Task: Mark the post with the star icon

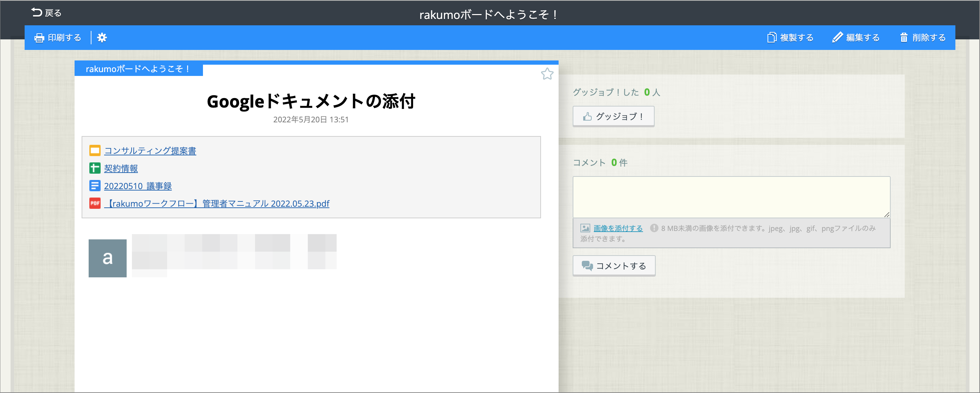Action: click(547, 74)
